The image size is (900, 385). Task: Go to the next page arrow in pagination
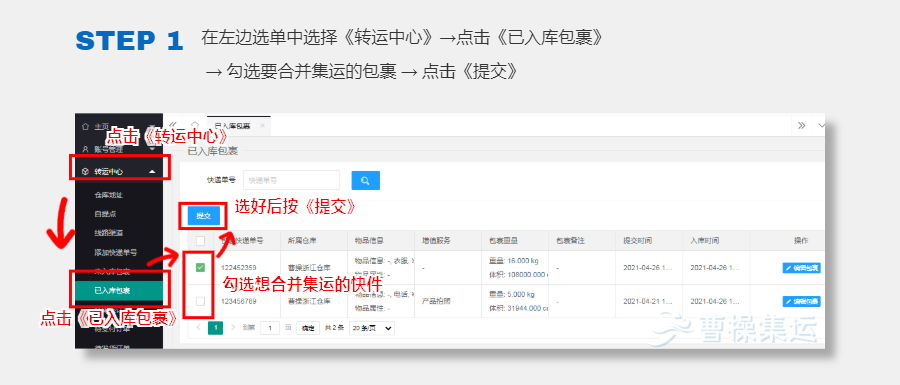pos(232,327)
